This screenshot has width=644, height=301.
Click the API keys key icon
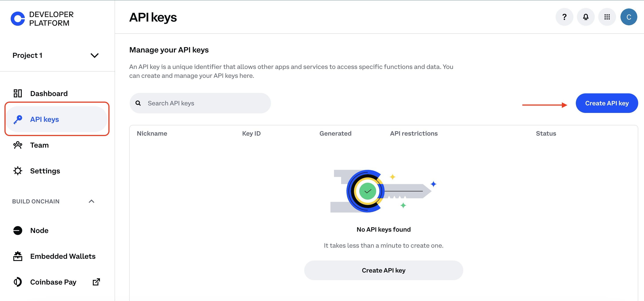[x=18, y=119]
